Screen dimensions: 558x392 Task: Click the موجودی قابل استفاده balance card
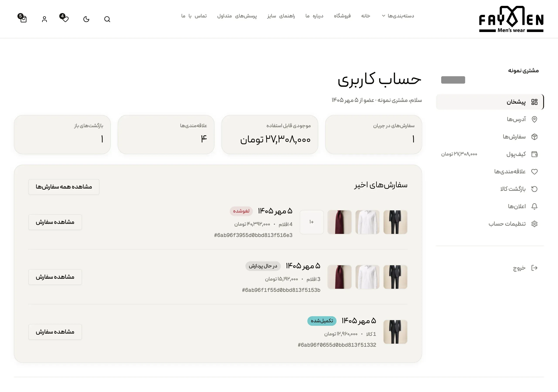tap(270, 135)
